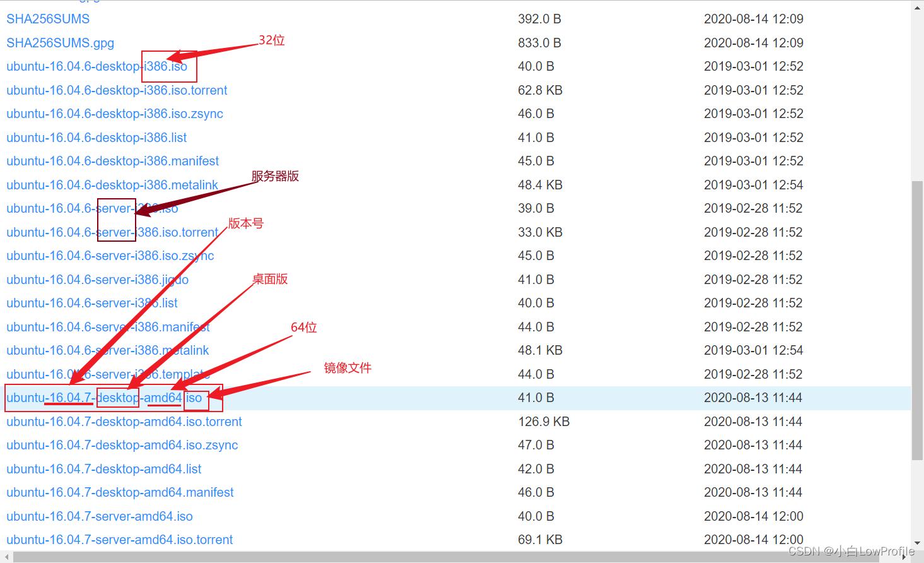This screenshot has width=924, height=563.
Task: Select the date of desktop-amd64.iso row
Action: (x=753, y=398)
